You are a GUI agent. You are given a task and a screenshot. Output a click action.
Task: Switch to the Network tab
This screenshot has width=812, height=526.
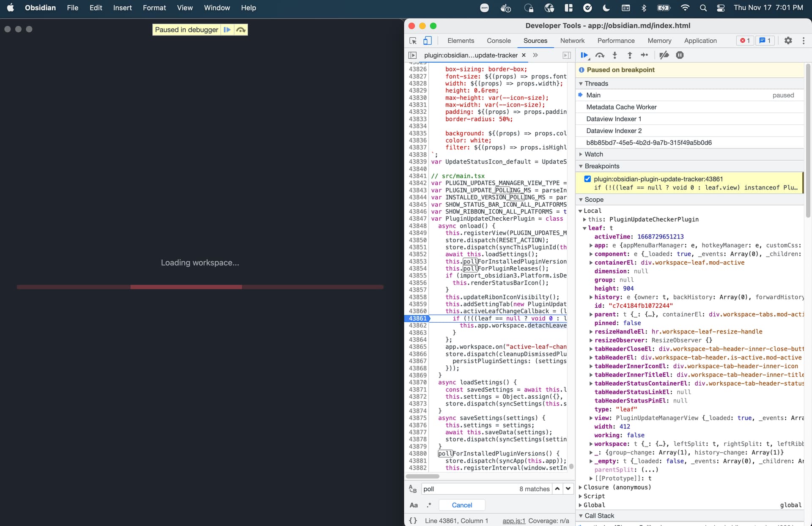(572, 41)
